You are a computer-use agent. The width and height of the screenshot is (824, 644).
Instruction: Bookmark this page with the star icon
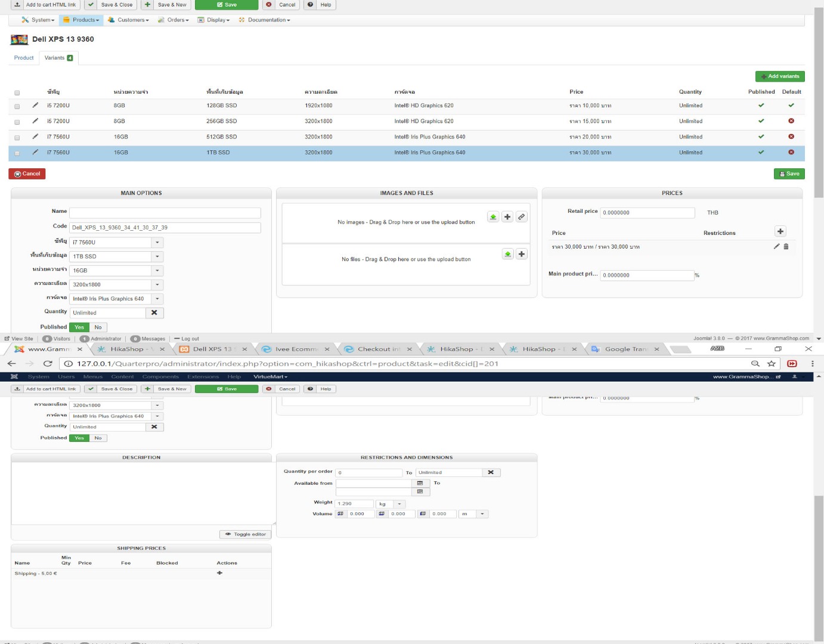[772, 363]
